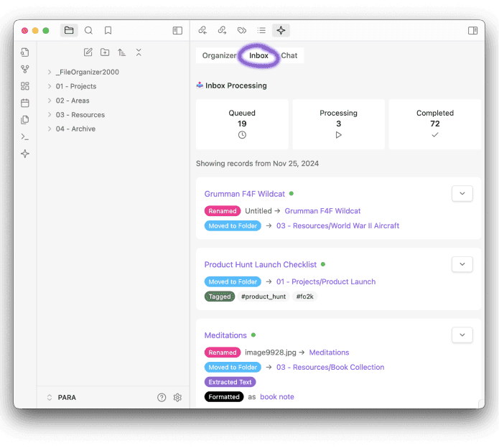
Task: Toggle the left sidebar panel icon
Action: (177, 31)
